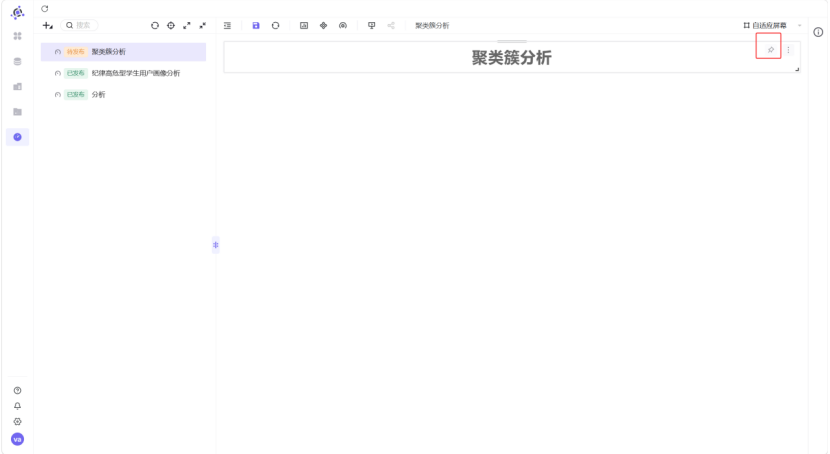Open the bar chart section in the sidebar
Screen dimensions: 830x454
click(17, 86)
